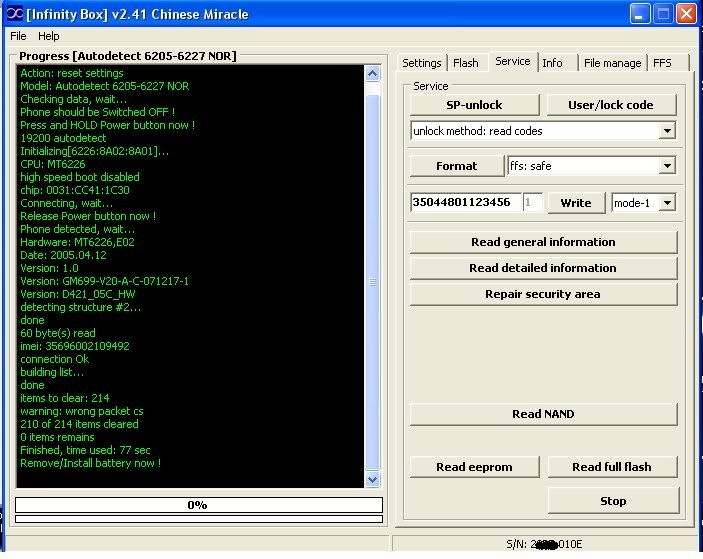Switch to the Flash tab
Image resolution: width=703 pixels, height=559 pixels.
pos(465,63)
